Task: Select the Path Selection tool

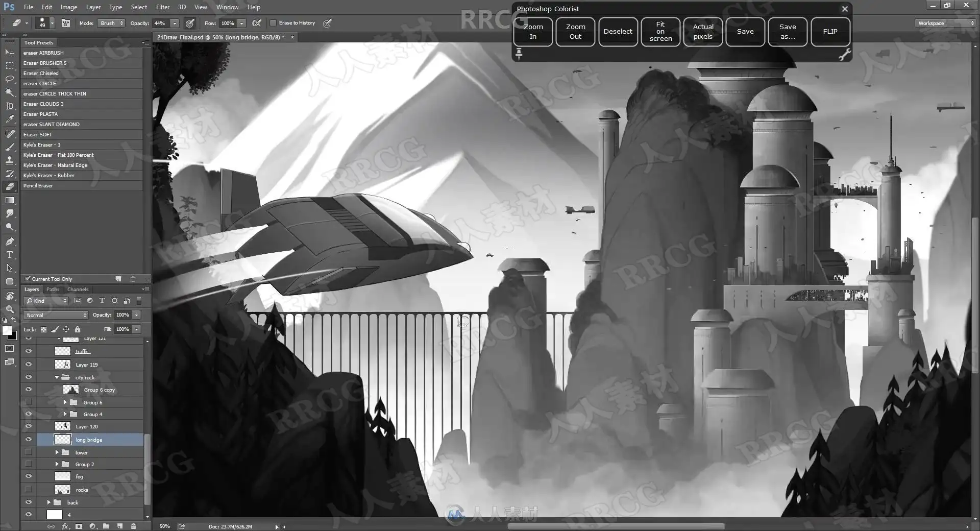Action: tap(10, 268)
